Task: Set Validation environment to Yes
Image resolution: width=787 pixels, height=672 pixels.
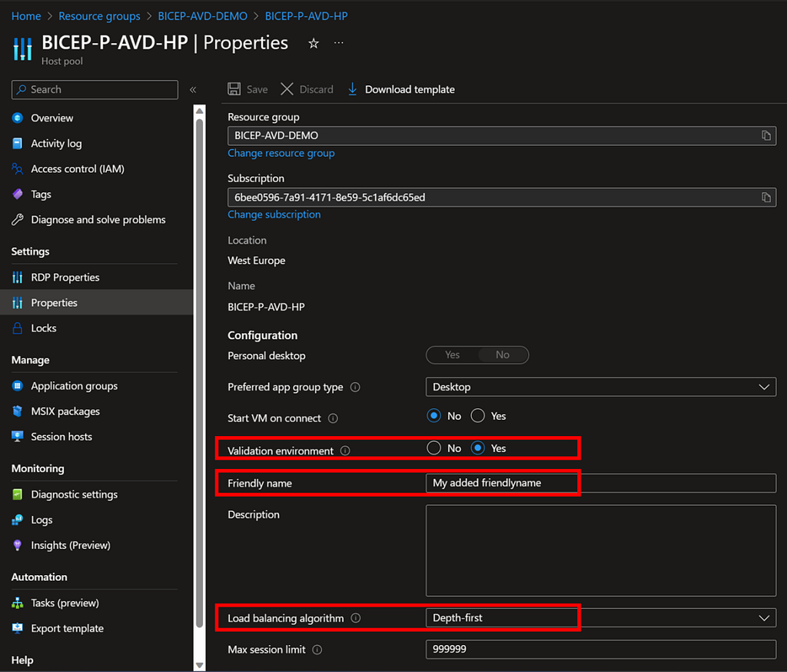Action: [x=478, y=448]
